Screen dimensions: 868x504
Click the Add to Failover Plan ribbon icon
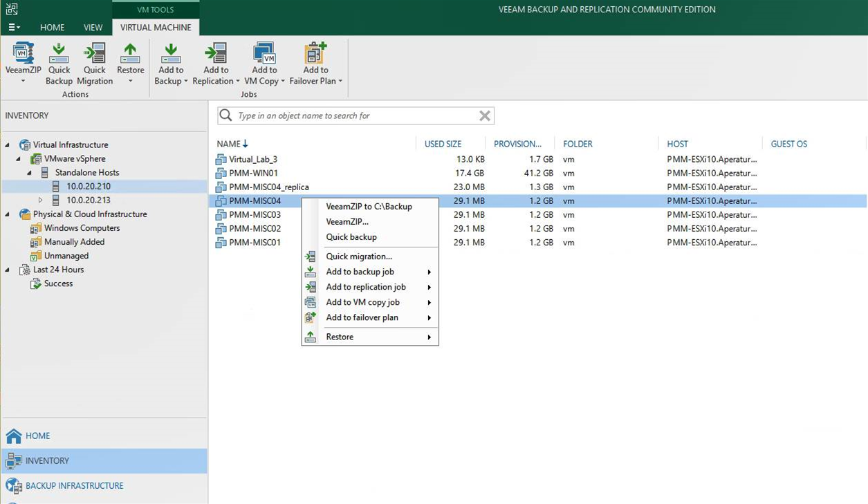coord(315,53)
